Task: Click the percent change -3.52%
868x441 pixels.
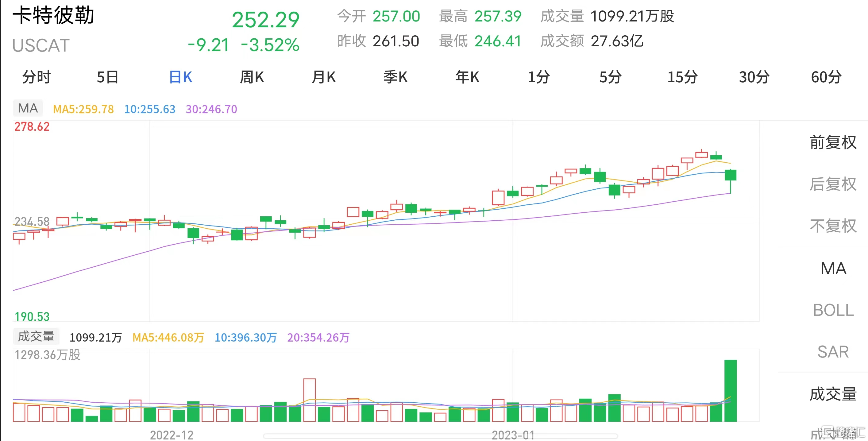Action: click(270, 45)
